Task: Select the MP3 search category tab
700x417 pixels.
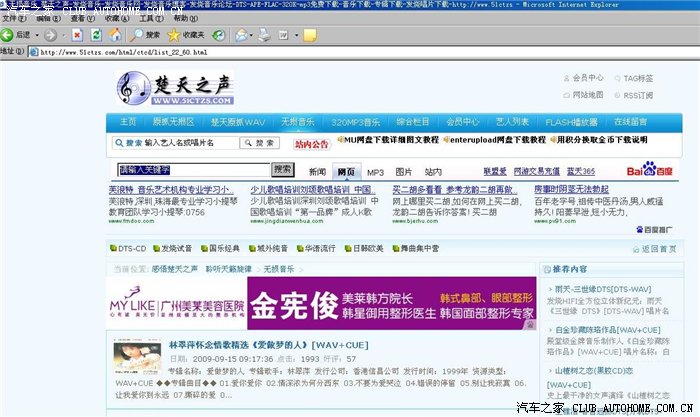Action: [374, 172]
